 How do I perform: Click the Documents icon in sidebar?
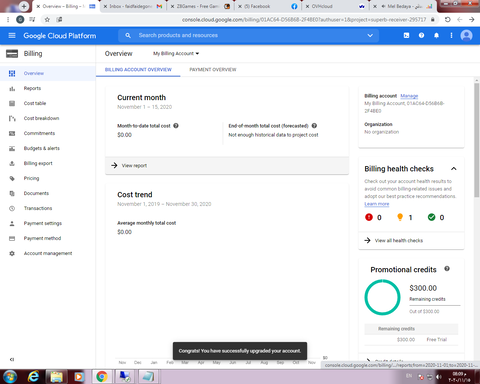pos(12,193)
